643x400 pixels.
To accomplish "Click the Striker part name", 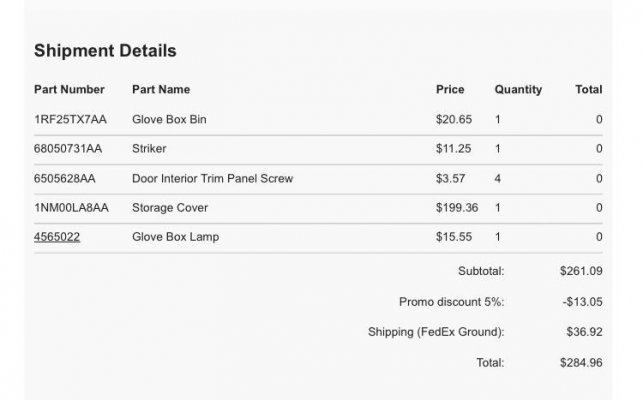I will 149,149.
